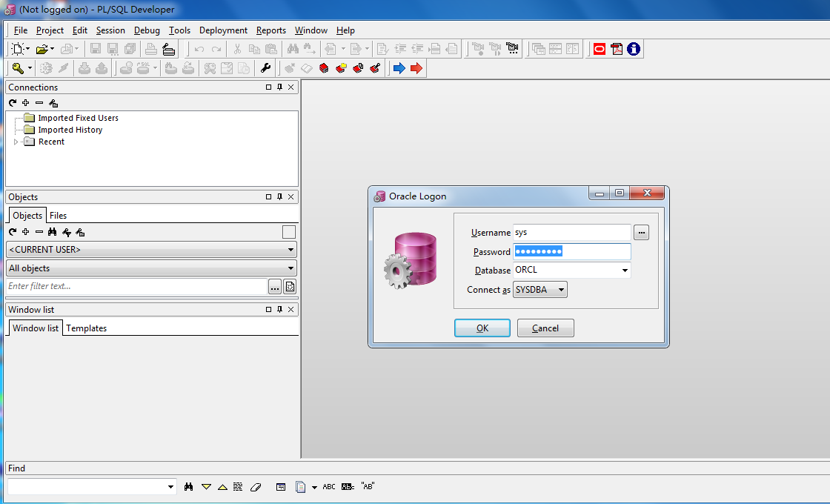Click the ellipsis button beside Username

click(641, 233)
